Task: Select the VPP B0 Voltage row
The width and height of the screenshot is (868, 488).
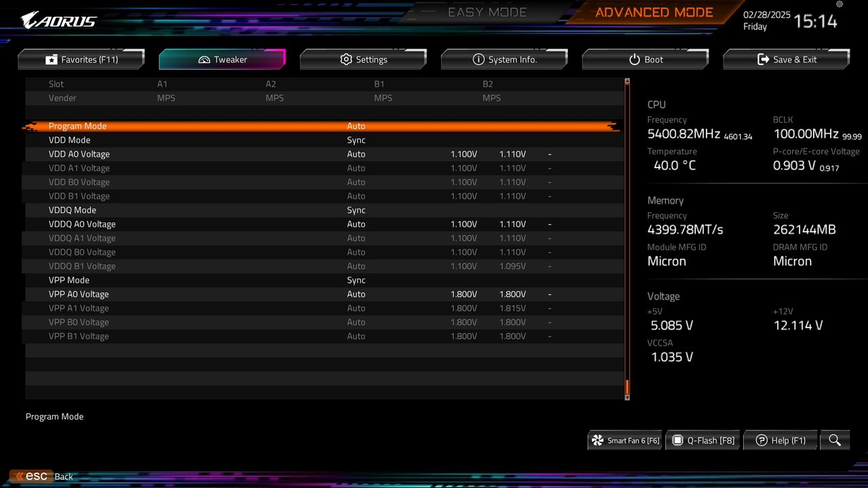Action: 324,322
